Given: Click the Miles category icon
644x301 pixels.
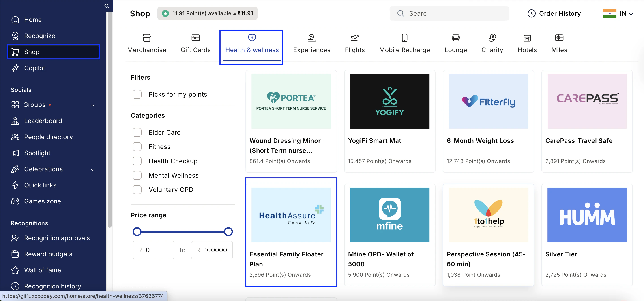Looking at the screenshot, I should point(559,38).
